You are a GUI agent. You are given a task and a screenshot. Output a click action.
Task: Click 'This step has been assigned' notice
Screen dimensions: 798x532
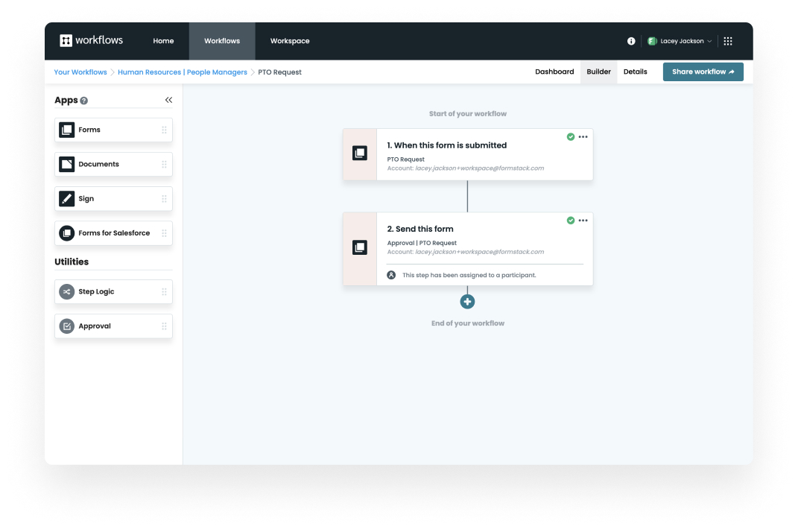click(x=469, y=275)
